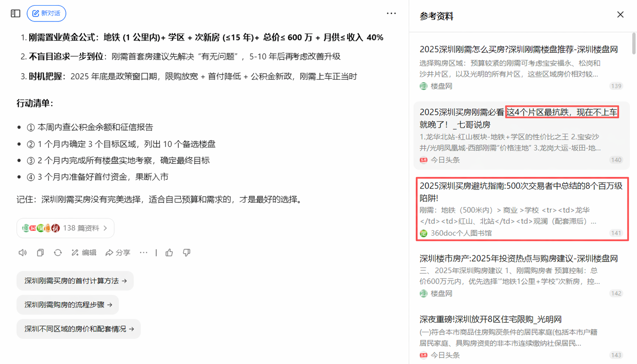Click the references panel scrollbar
Screen dimensions: 637x364
coord(634,43)
